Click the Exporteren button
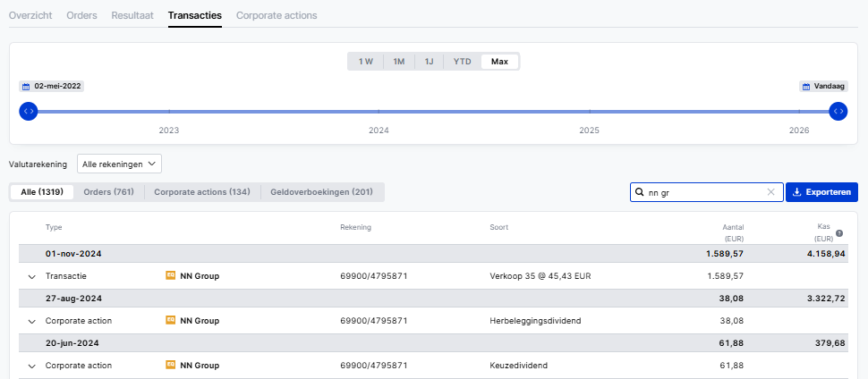868x379 pixels. (821, 192)
